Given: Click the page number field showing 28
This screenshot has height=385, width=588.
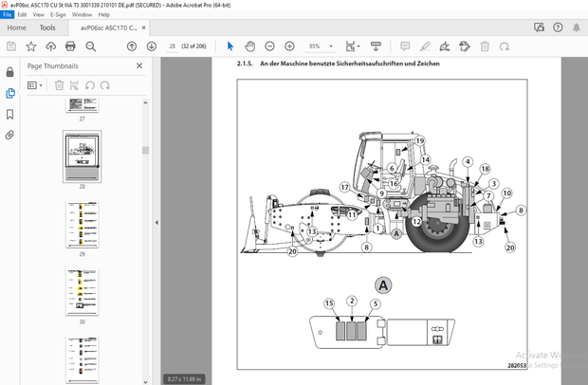Looking at the screenshot, I should pyautogui.click(x=172, y=46).
